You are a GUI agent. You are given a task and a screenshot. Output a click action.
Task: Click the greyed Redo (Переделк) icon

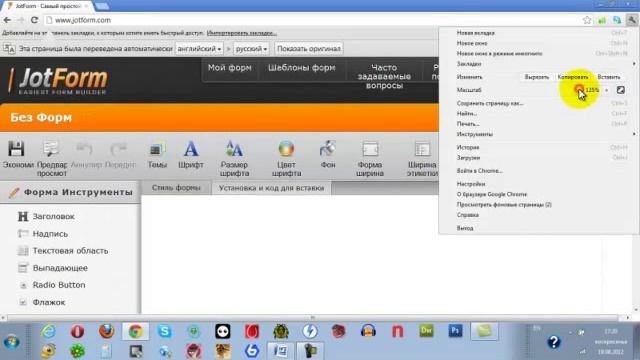point(119,149)
